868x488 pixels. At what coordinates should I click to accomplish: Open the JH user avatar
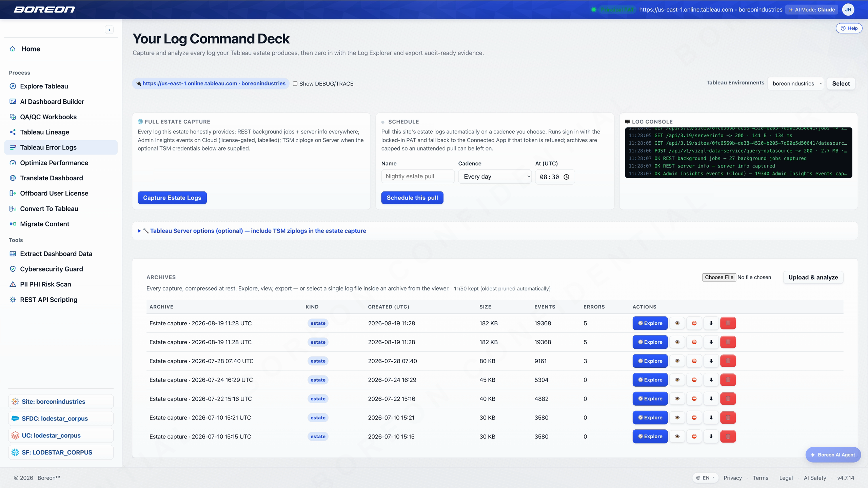pos(848,9)
